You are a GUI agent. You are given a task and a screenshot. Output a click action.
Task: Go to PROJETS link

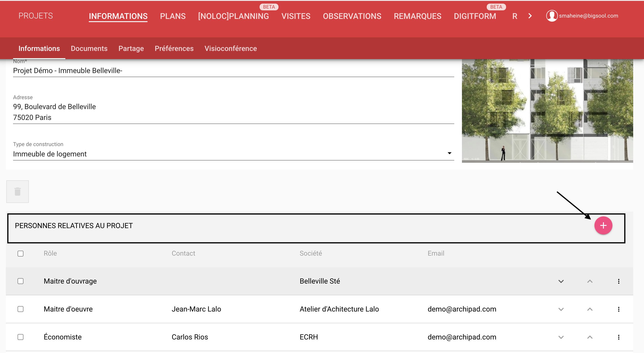36,16
